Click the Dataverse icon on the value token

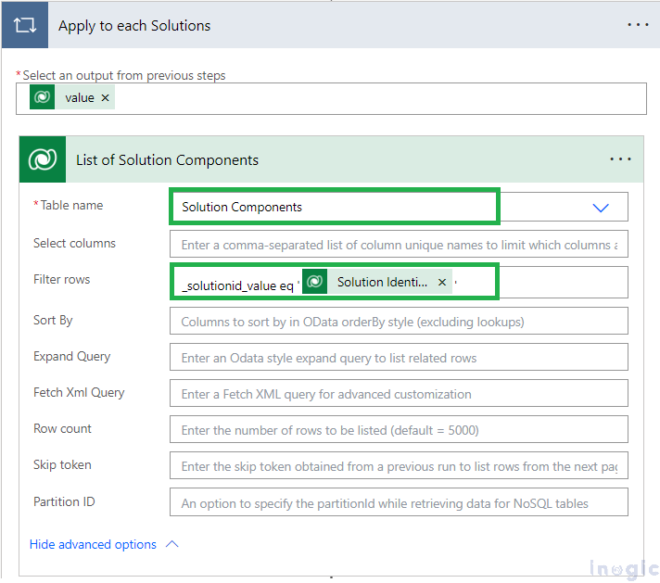coord(43,98)
